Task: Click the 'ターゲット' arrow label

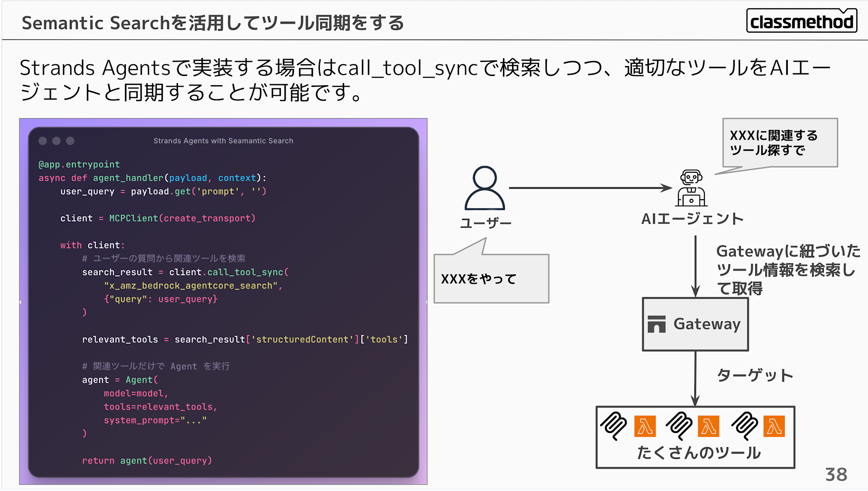Action: point(755,375)
